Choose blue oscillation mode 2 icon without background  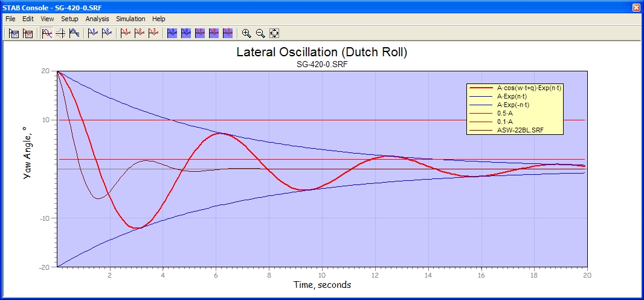tap(106, 34)
